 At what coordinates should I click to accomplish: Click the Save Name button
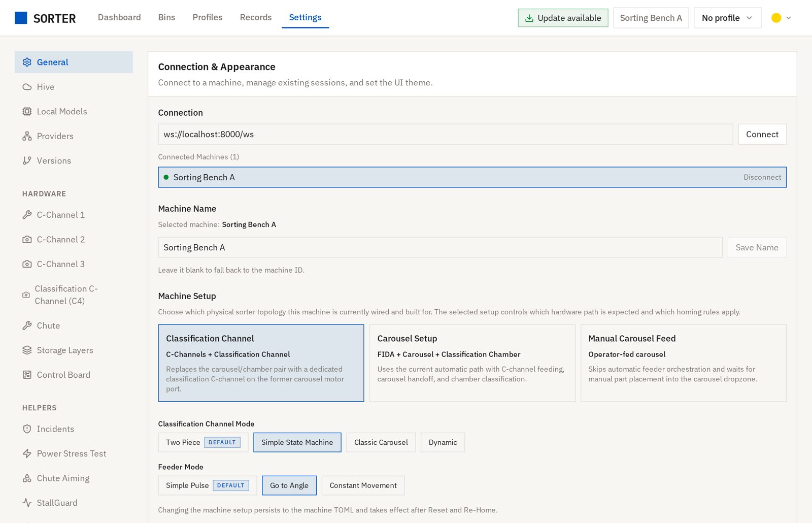point(757,247)
